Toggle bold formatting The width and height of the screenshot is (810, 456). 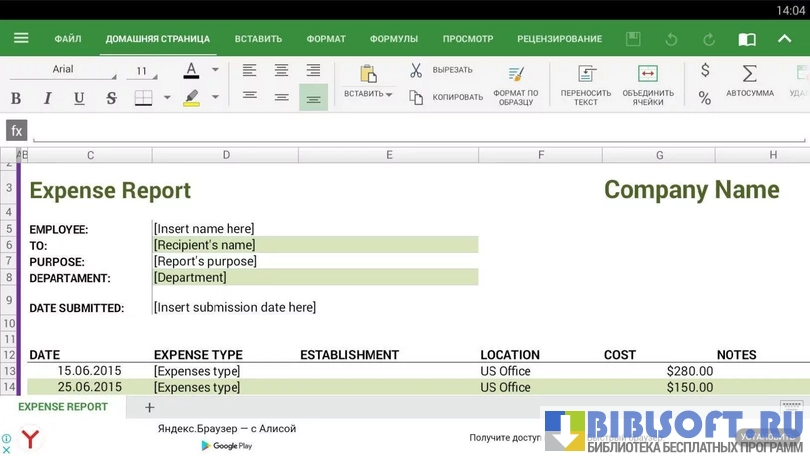coord(16,98)
